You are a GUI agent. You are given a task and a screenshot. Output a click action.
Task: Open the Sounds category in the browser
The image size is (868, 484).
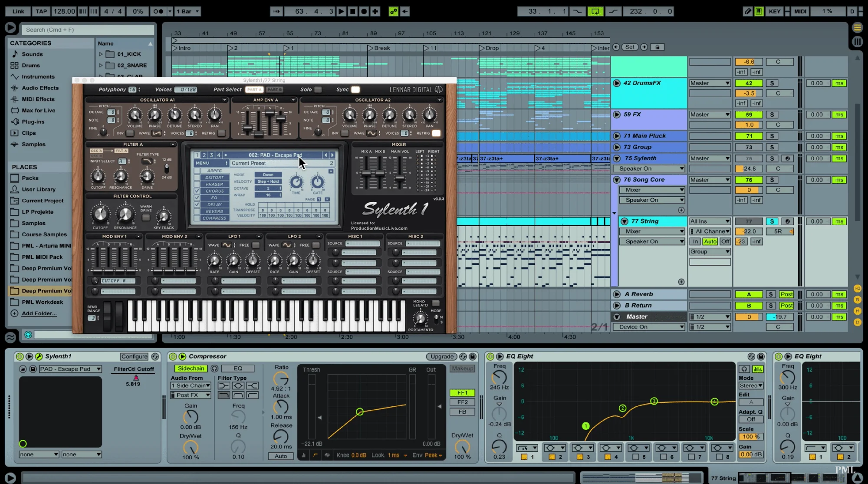tap(32, 54)
